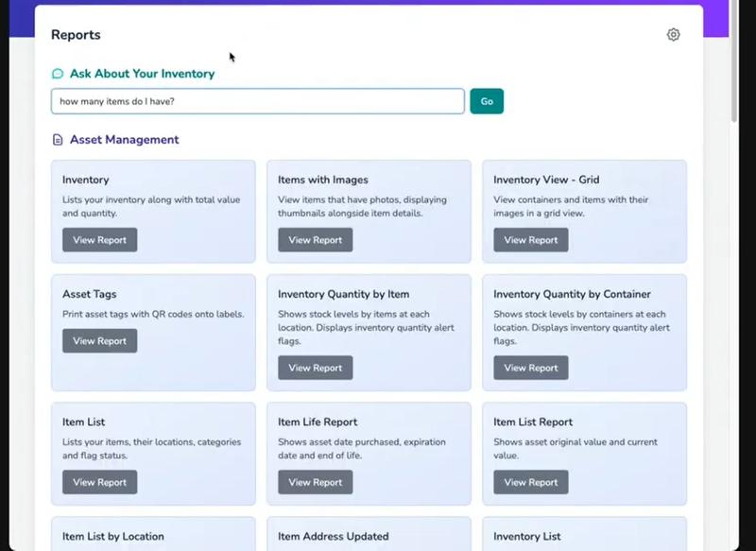
Task: Open the Inventory View - Grid report
Action: click(530, 240)
